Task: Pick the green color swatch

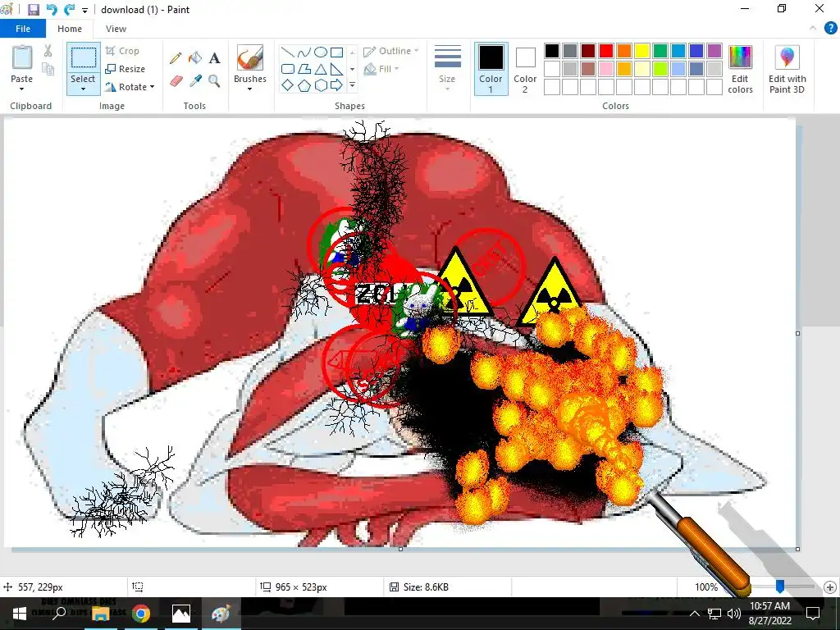Action: (x=660, y=51)
